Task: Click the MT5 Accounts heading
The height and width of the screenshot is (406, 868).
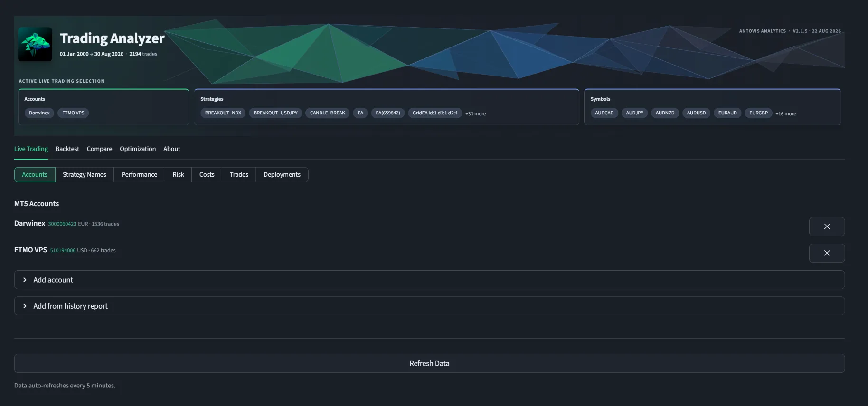Action: click(x=37, y=204)
